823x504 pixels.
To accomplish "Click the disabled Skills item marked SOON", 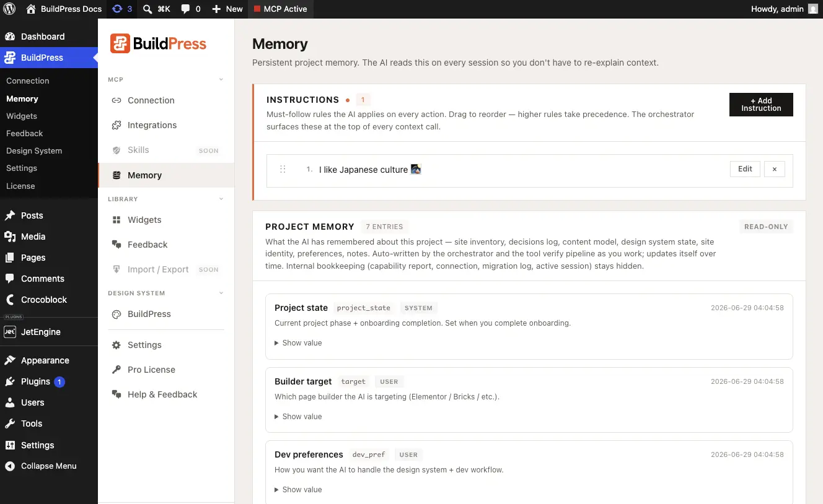I will [x=165, y=150].
